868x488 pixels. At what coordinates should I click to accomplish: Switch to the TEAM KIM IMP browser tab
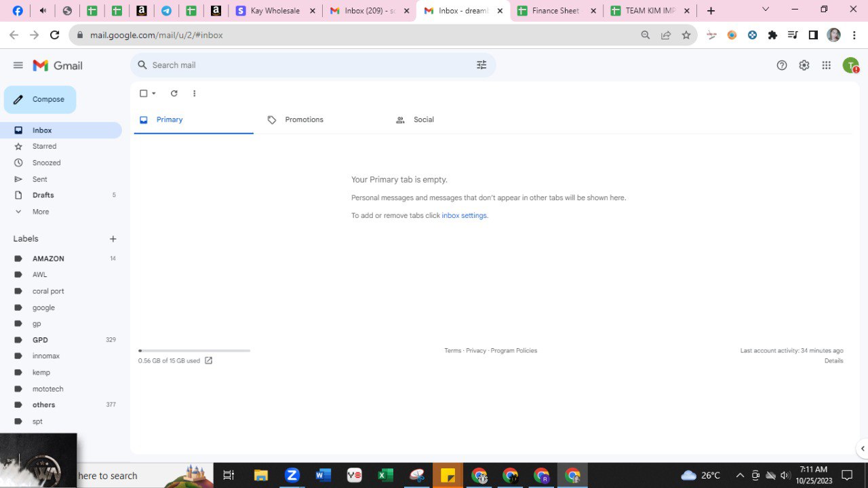650,11
